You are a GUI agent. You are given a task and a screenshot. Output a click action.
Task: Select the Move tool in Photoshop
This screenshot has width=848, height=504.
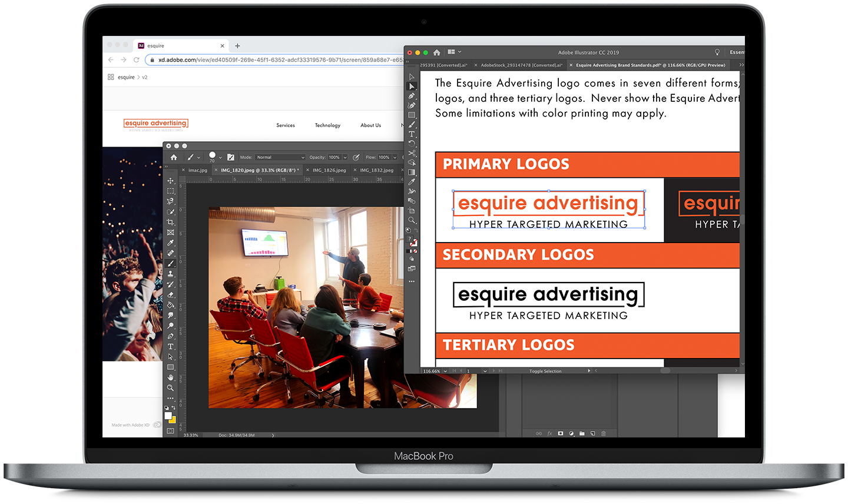pyautogui.click(x=170, y=181)
